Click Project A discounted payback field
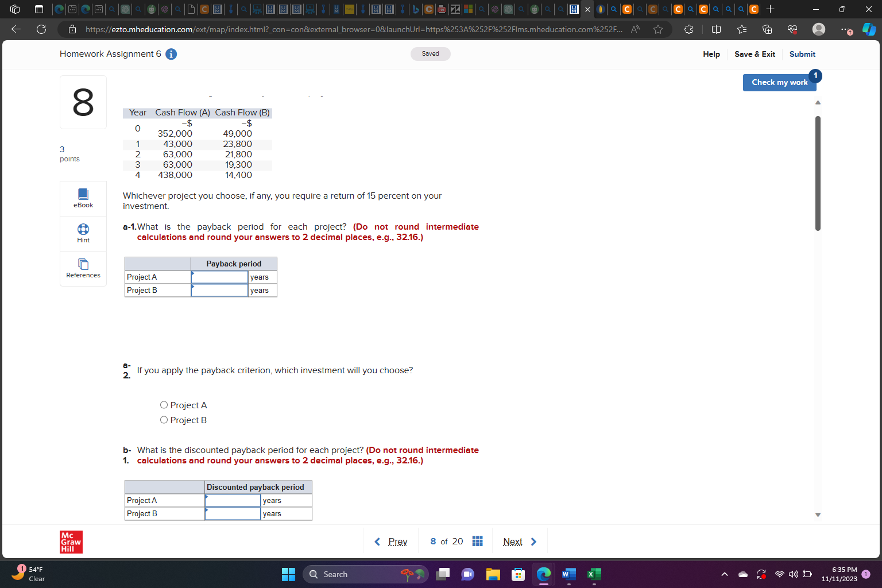Viewport: 882px width, 588px height. click(233, 500)
